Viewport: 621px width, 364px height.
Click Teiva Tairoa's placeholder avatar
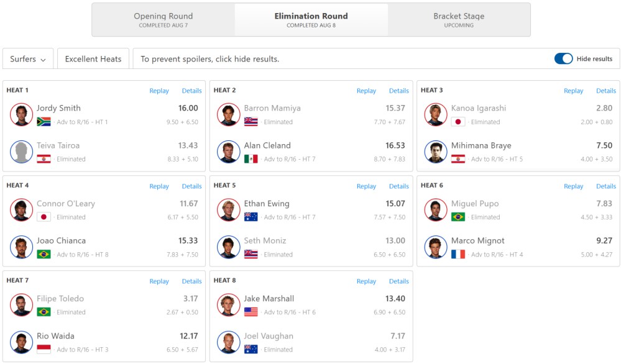point(21,152)
